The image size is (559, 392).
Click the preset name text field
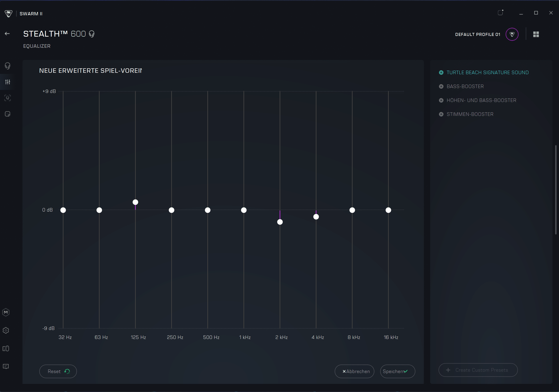coord(91,71)
